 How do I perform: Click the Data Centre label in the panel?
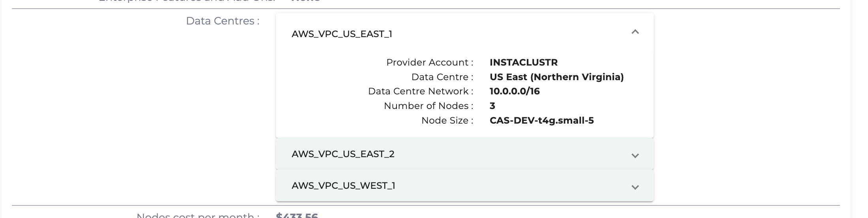pyautogui.click(x=442, y=77)
